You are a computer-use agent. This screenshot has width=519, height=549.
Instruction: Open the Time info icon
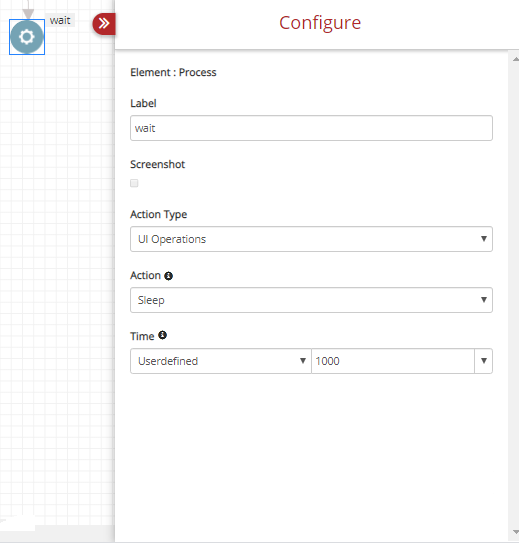162,335
